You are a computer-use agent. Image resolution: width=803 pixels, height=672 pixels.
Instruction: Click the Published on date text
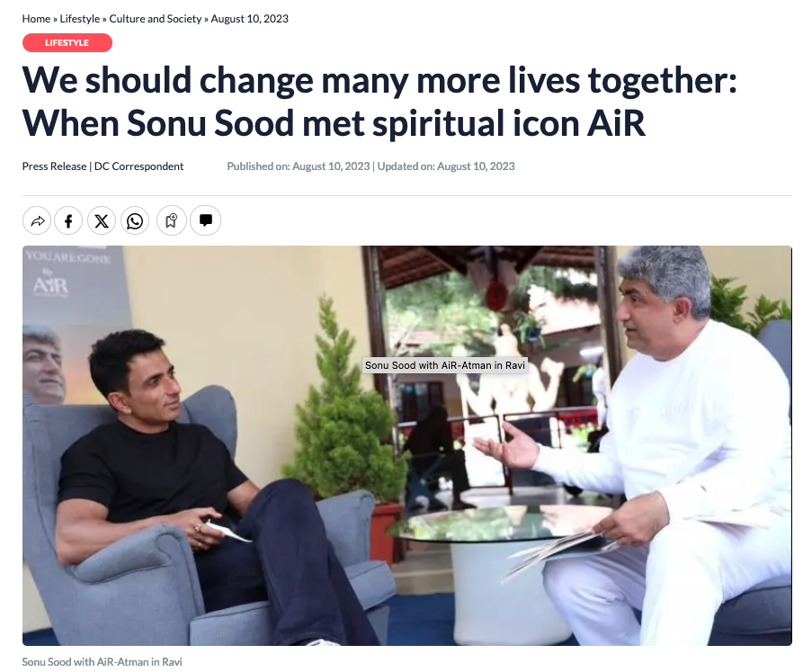(299, 166)
